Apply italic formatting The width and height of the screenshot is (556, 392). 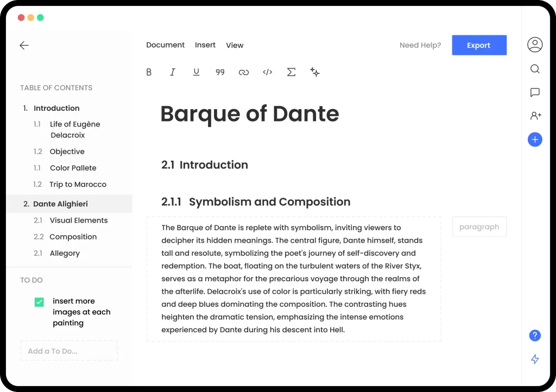(x=172, y=72)
